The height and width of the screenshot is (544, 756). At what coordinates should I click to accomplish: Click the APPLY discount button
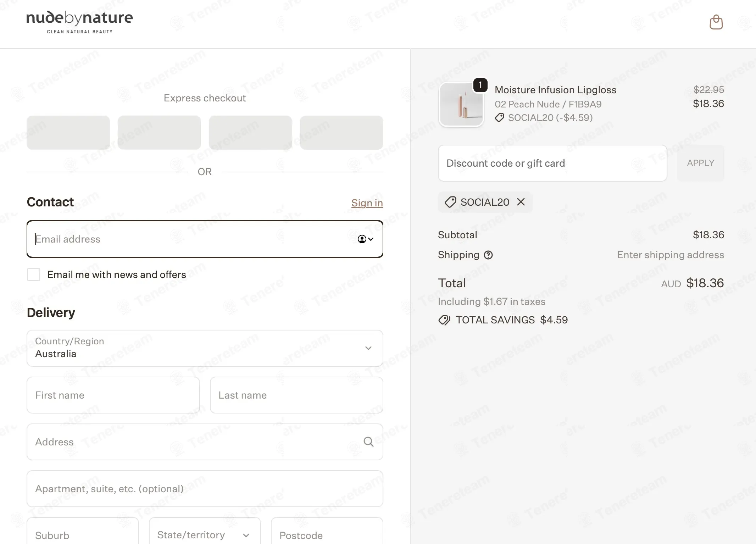tap(700, 163)
